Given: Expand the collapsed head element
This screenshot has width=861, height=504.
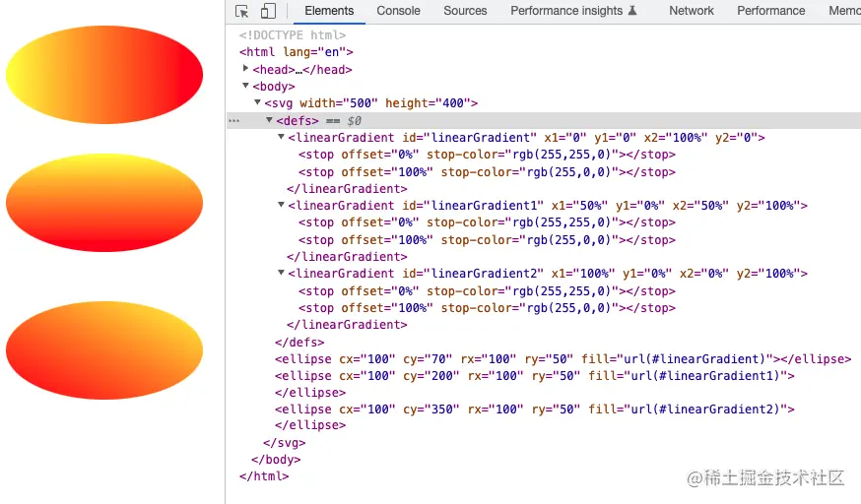Looking at the screenshot, I should click(245, 69).
